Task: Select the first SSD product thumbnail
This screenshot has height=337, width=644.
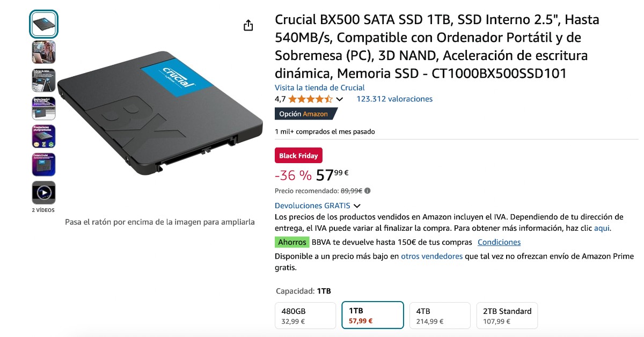Action: (43, 24)
